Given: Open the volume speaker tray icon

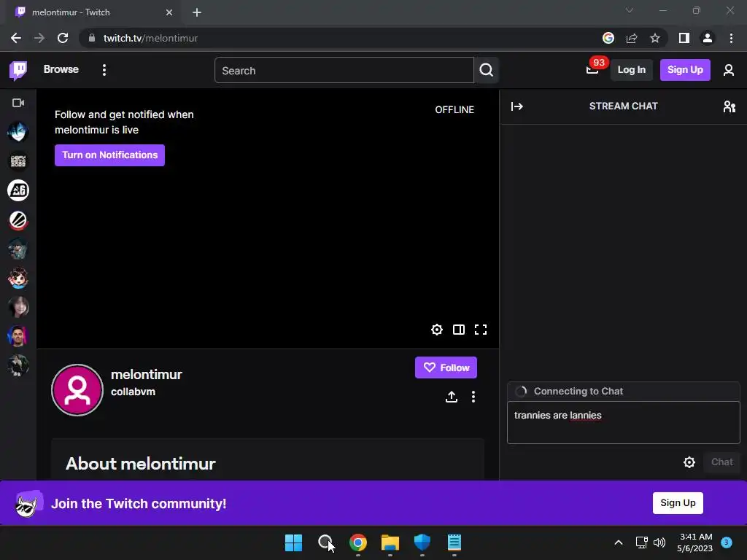Looking at the screenshot, I should pos(659,542).
